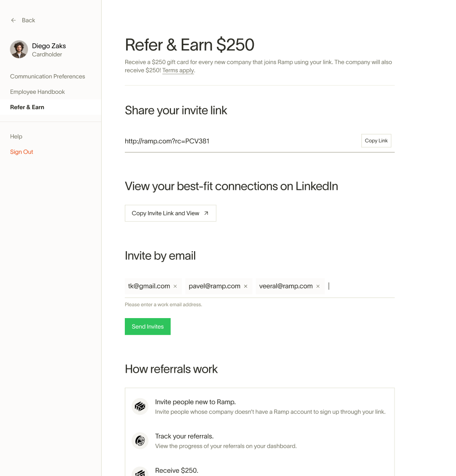
Task: Click the Track your referrals icon
Action: point(140,441)
